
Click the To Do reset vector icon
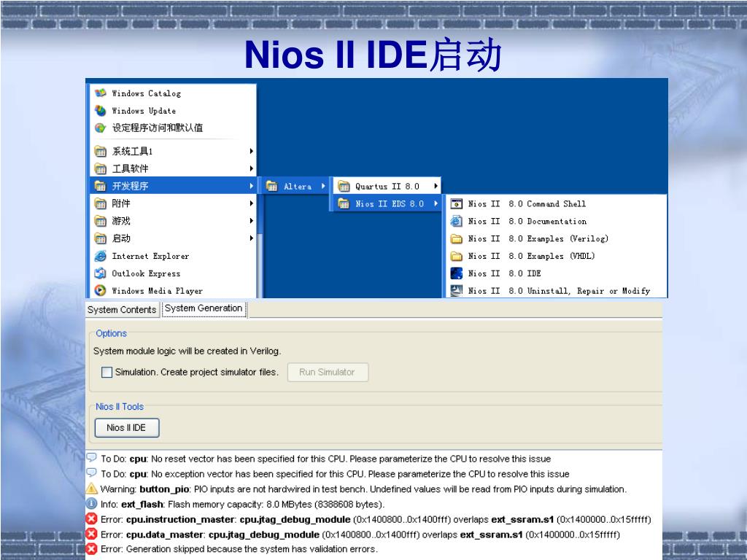click(91, 458)
